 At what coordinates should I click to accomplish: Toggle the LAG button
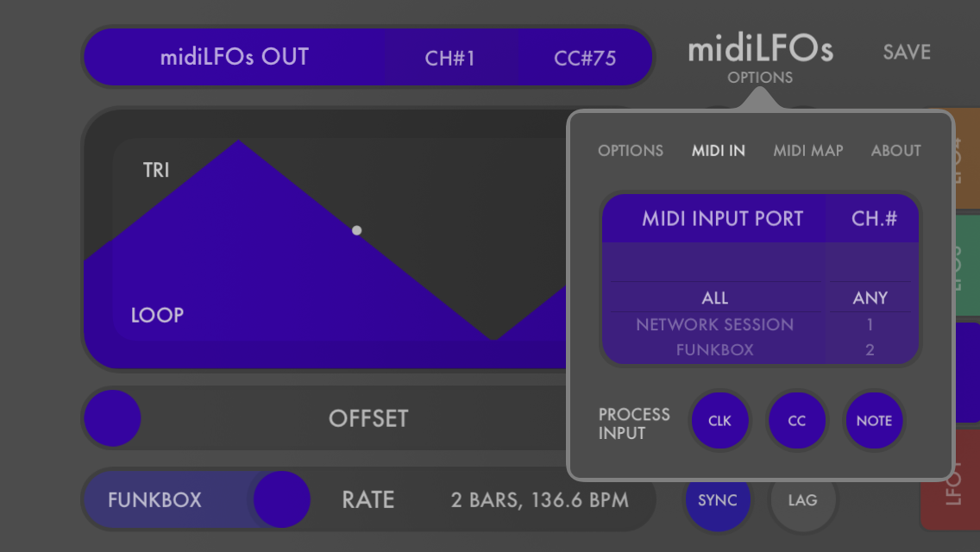pyautogui.click(x=802, y=499)
